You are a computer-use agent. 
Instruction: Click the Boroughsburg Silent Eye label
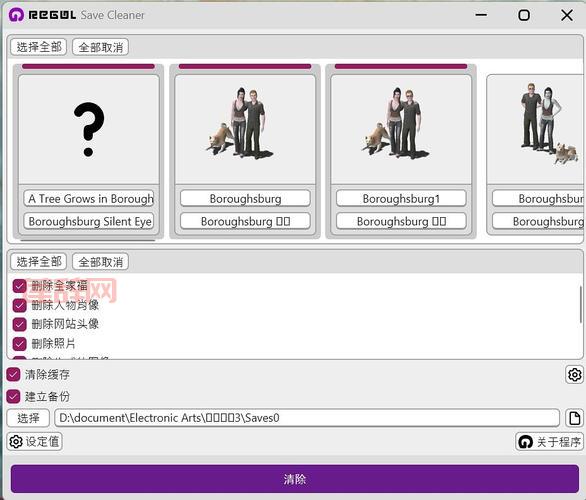click(x=89, y=221)
